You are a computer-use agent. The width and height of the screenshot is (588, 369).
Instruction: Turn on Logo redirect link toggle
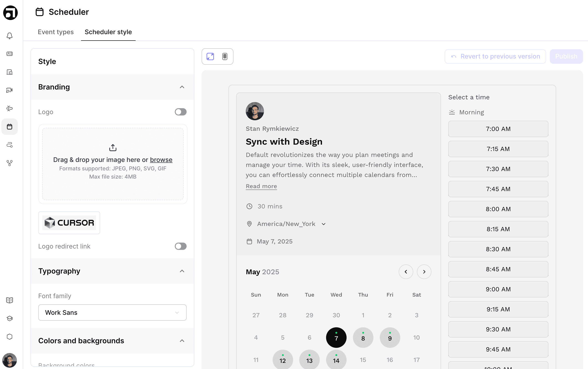point(180,246)
